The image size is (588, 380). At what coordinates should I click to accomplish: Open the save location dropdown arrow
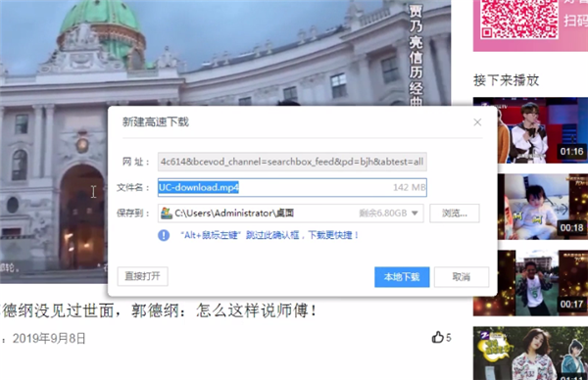(x=415, y=214)
